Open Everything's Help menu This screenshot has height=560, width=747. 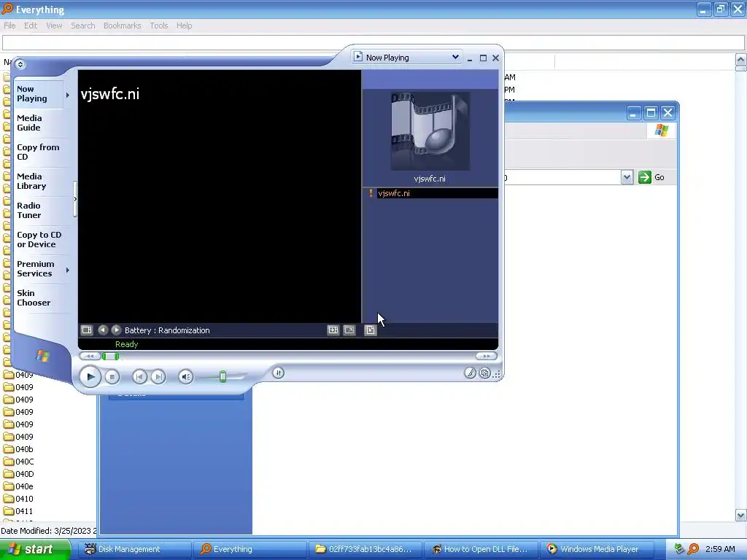click(x=184, y=26)
